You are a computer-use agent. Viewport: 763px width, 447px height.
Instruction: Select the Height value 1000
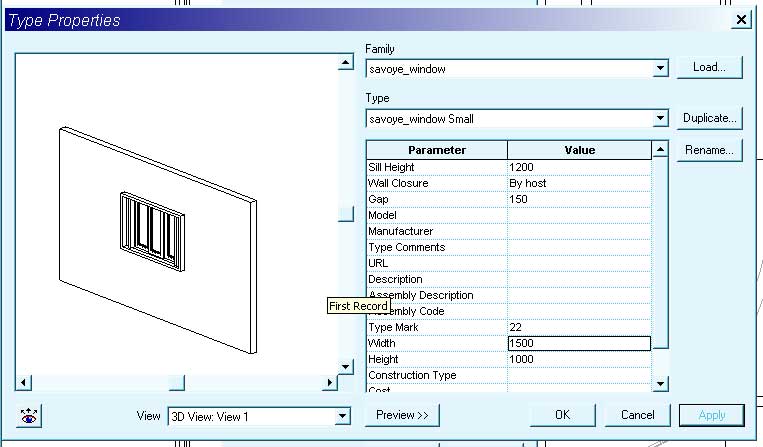point(579,359)
